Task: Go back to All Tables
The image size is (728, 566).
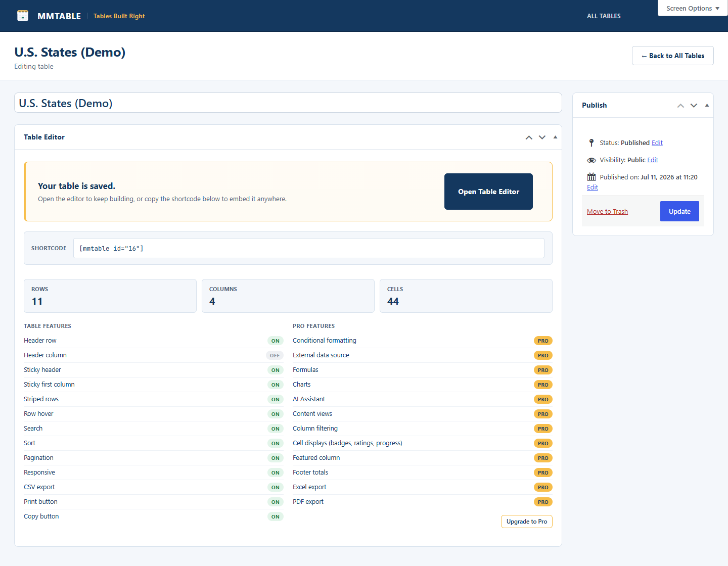Action: [x=672, y=56]
